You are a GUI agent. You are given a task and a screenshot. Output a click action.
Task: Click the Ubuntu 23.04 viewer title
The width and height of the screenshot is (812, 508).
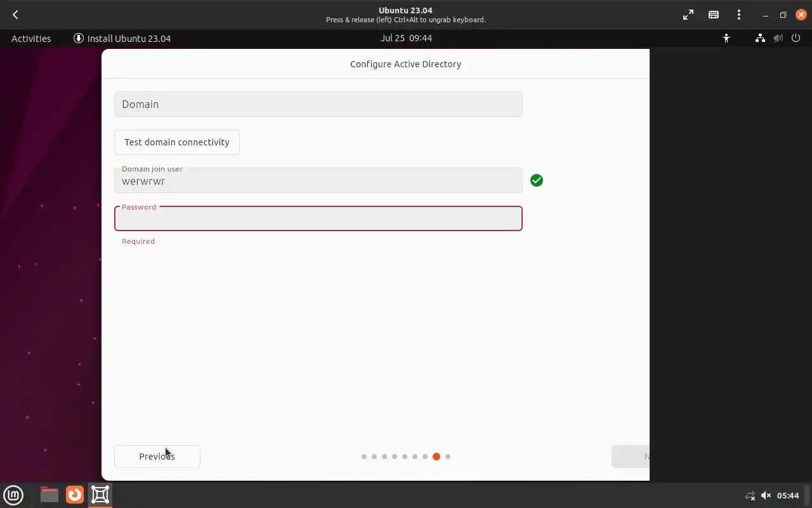[406, 10]
